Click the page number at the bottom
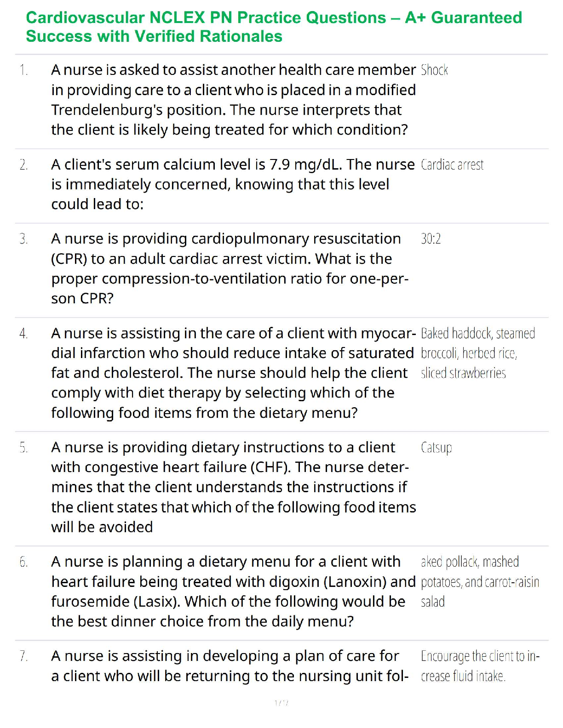563x728 pixels. click(281, 703)
